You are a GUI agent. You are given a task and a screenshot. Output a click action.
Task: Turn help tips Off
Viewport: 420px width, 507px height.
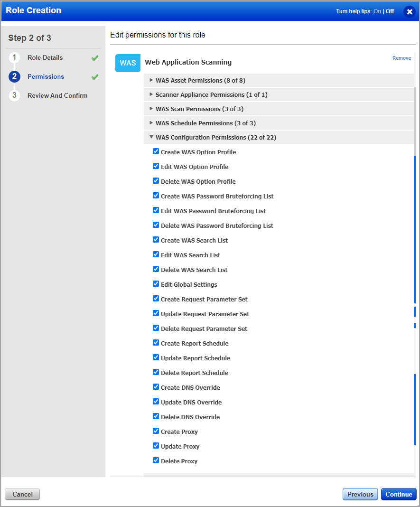point(390,11)
